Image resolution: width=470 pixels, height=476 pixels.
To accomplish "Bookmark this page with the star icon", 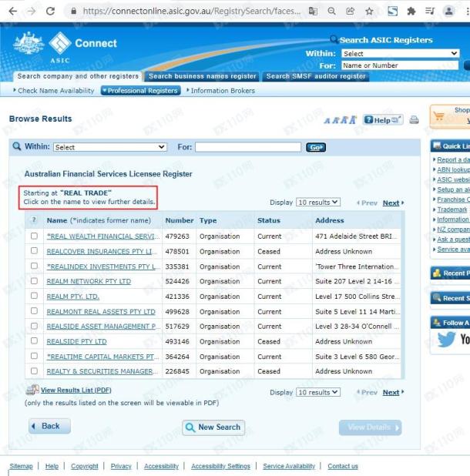I will [369, 12].
